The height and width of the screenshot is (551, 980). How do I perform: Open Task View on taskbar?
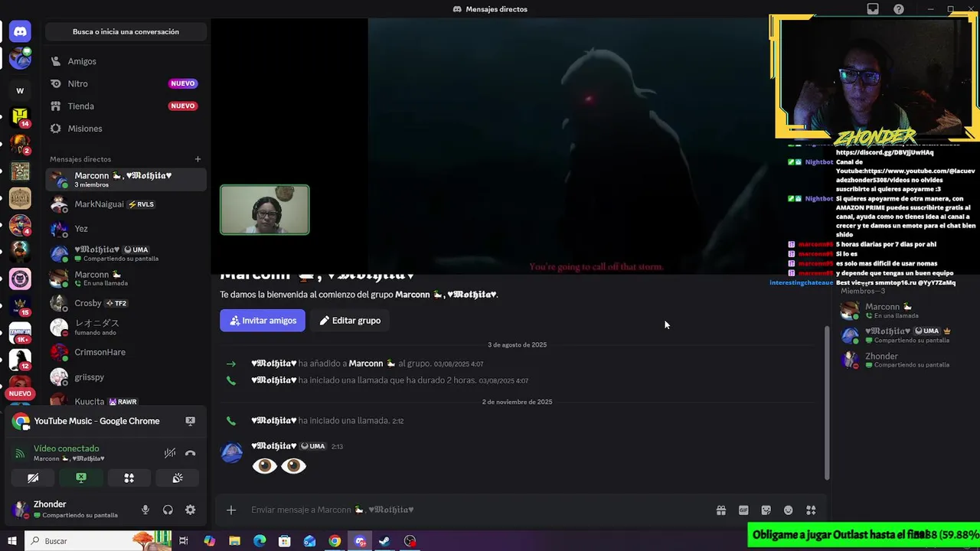point(184,541)
